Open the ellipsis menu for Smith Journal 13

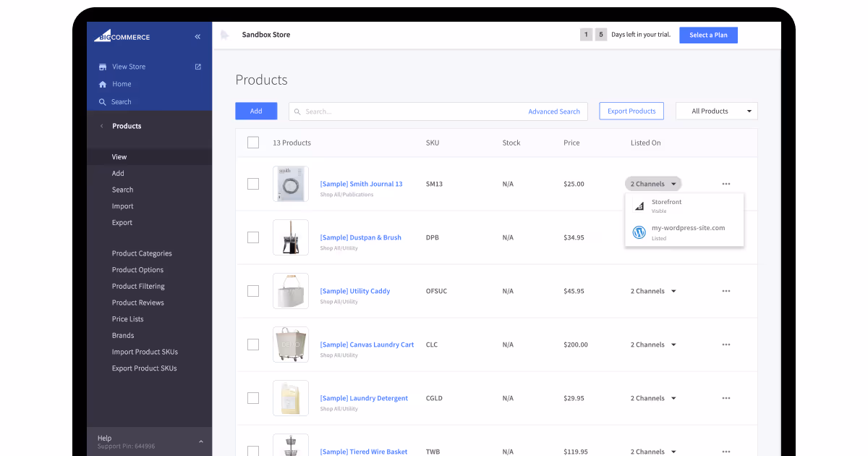tap(726, 184)
